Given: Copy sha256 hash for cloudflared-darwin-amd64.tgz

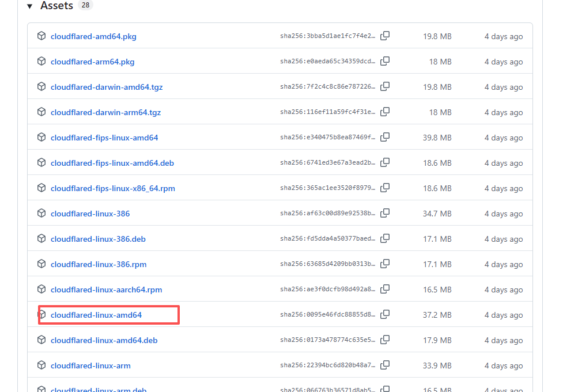Looking at the screenshot, I should (385, 86).
